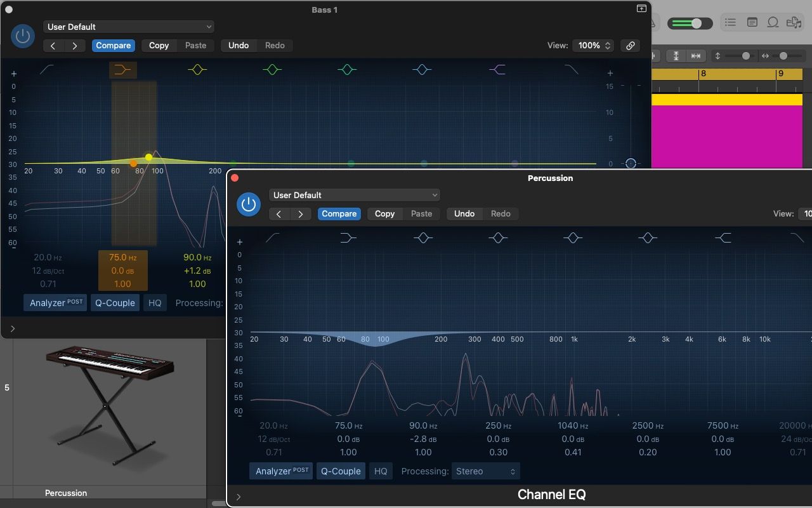The height and width of the screenshot is (508, 812).
Task: Expand the disclosure arrow at the Percussion plugin's bottom left
Action: [x=239, y=497]
